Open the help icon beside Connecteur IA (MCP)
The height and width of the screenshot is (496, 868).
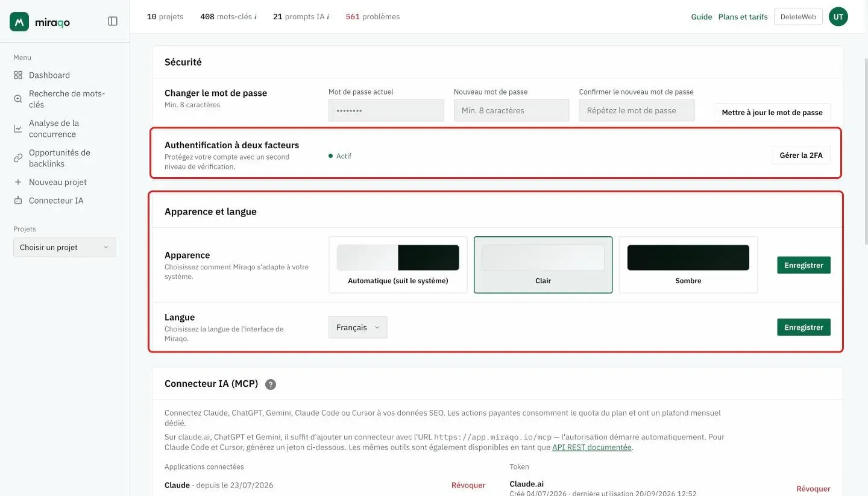(x=271, y=385)
